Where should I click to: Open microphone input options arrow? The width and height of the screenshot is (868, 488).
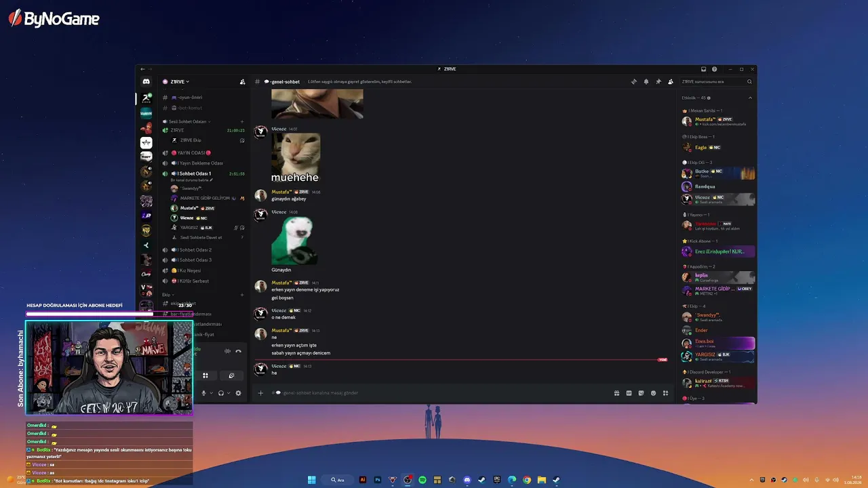click(x=211, y=393)
